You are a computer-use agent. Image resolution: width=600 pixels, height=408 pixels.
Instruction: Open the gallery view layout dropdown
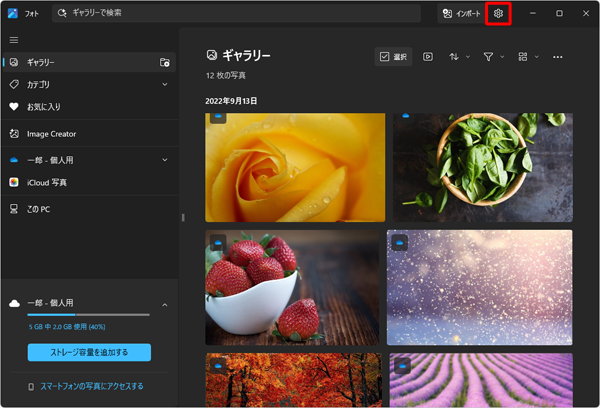(x=526, y=57)
